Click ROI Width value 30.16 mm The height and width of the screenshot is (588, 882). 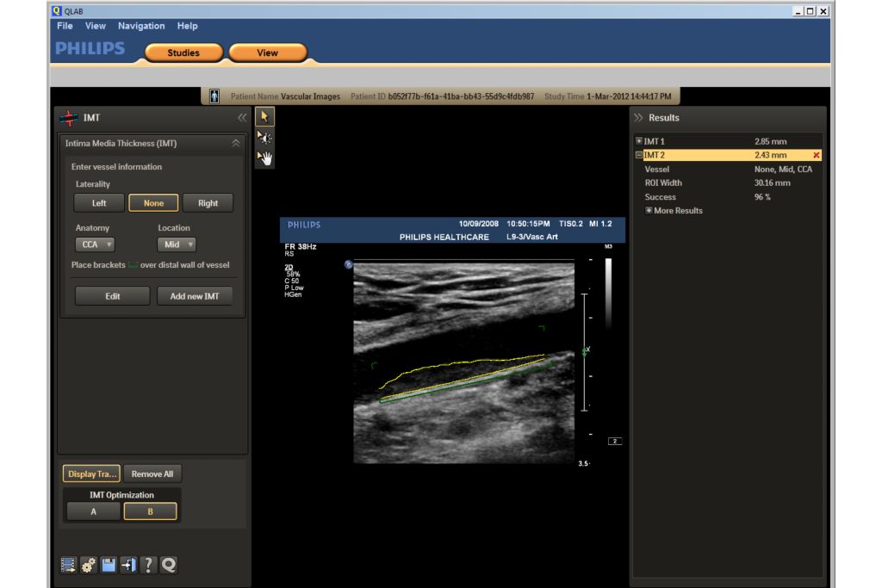(x=772, y=183)
